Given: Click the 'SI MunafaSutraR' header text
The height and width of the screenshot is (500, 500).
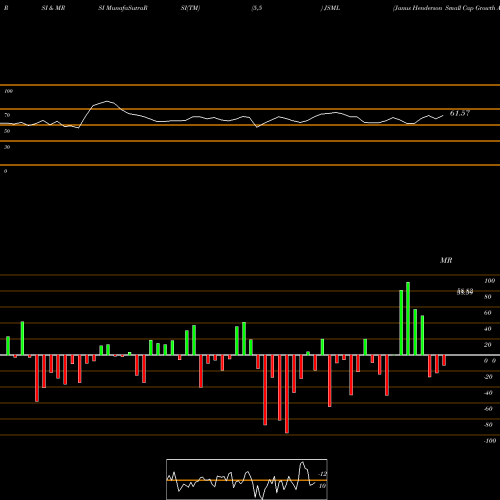Looking at the screenshot, I should (123, 8).
